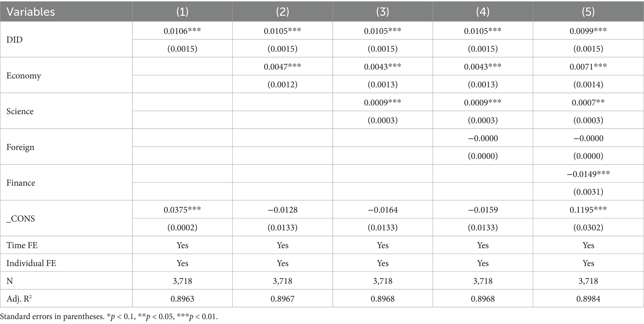644x324 pixels.
Task: Click the standard errors footnote text
Action: pyautogui.click(x=109, y=317)
